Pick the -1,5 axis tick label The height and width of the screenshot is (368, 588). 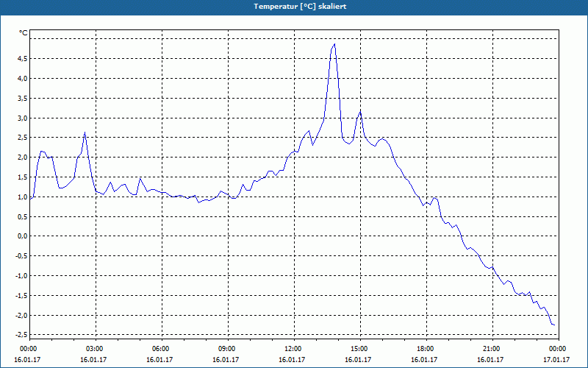pos(21,296)
